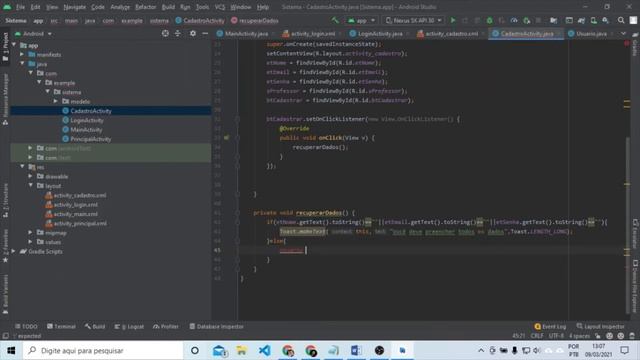Select activity_main.xml in layout folder

[x=76, y=214]
